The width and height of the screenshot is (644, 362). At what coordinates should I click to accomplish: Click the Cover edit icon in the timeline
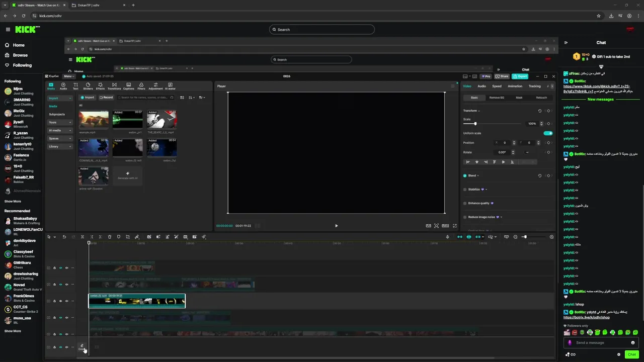[82, 347]
